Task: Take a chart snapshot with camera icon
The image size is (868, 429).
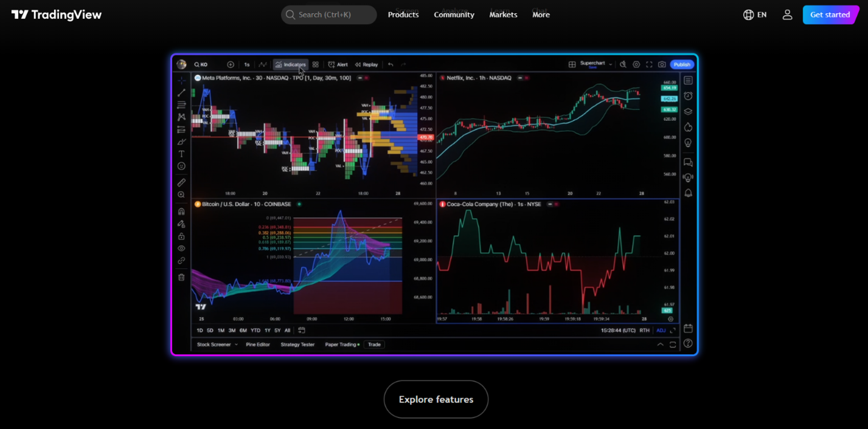Action: click(662, 64)
